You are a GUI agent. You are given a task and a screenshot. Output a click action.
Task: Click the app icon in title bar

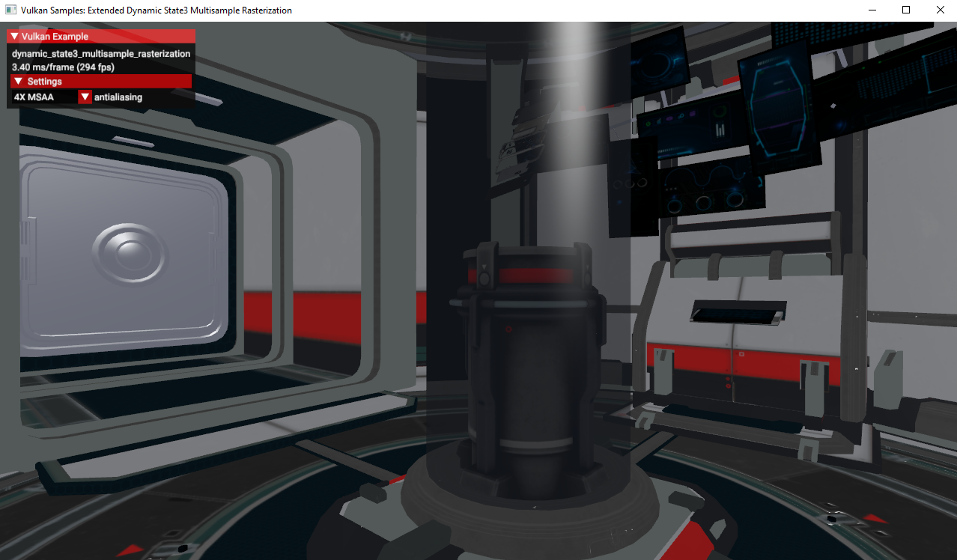pyautogui.click(x=10, y=10)
